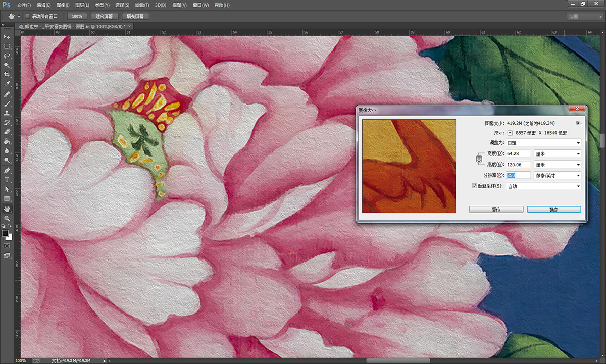This screenshot has height=364, width=606.
Task: Open the 调整为 preset dropdown
Action: pyautogui.click(x=543, y=143)
